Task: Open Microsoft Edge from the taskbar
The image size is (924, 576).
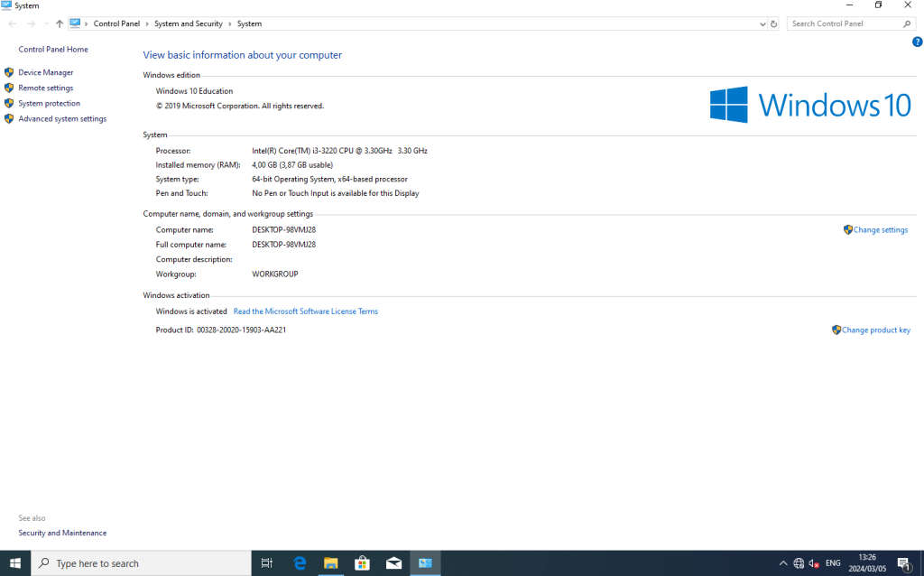Action: click(299, 562)
